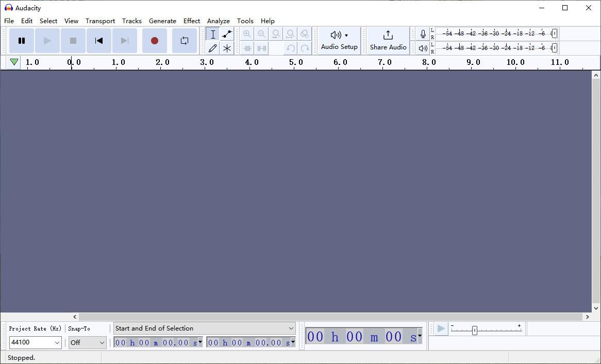Click the selection start time field
Screen dimensions: 601x364
[x=156, y=342]
